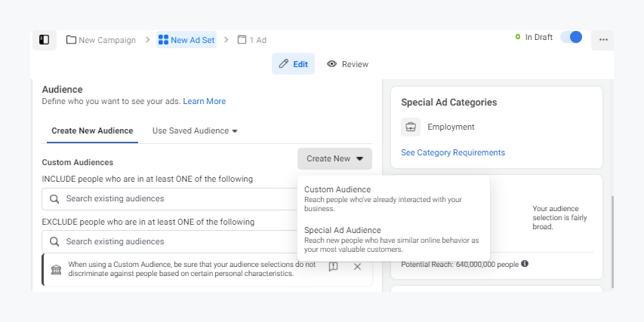Open See Category Requirements link
644x322 pixels.
(x=453, y=152)
